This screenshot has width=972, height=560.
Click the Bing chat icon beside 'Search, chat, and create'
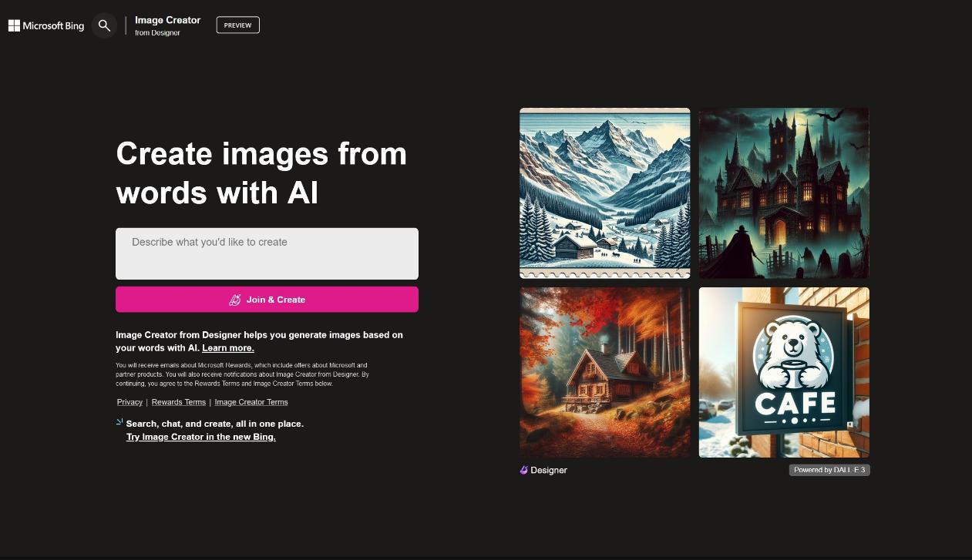coord(119,422)
